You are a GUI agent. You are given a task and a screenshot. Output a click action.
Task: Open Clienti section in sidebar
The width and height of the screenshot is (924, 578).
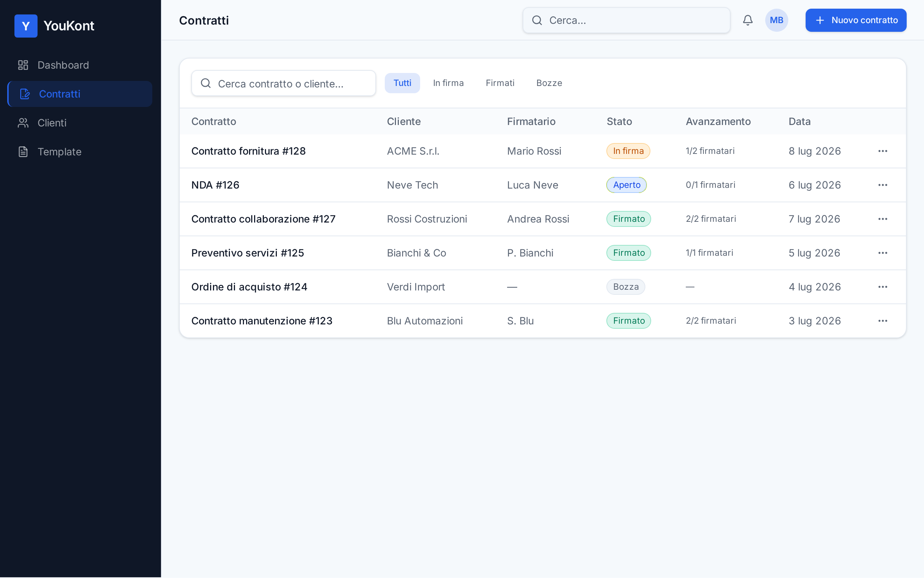tap(80, 123)
